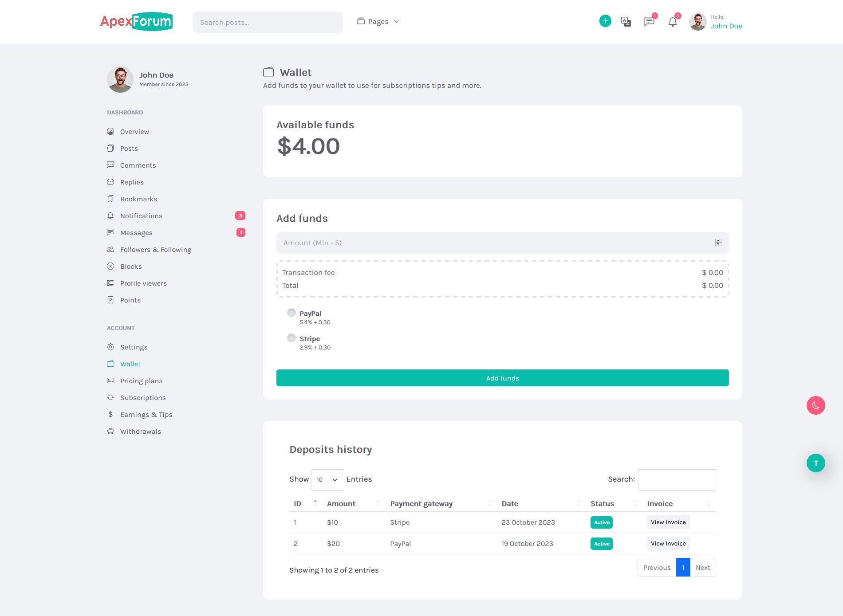Sort deposits by Amount column
843x616 pixels.
coord(354,503)
